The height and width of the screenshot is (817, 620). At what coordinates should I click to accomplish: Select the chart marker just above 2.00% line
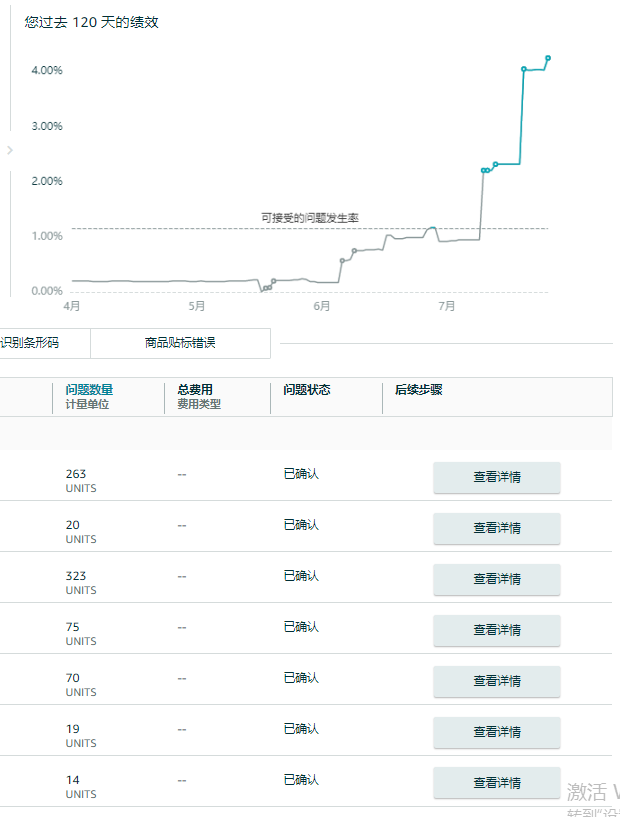(x=495, y=164)
